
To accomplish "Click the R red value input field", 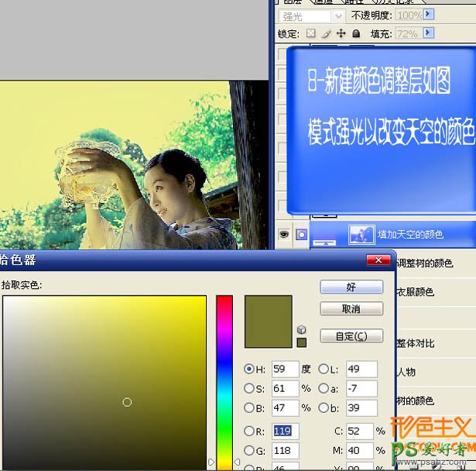I will 285,431.
